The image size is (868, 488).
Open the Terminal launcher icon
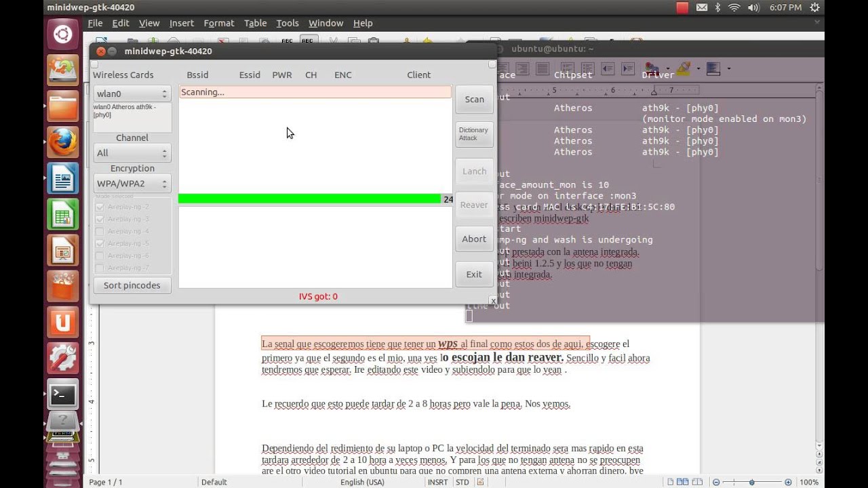(63, 394)
